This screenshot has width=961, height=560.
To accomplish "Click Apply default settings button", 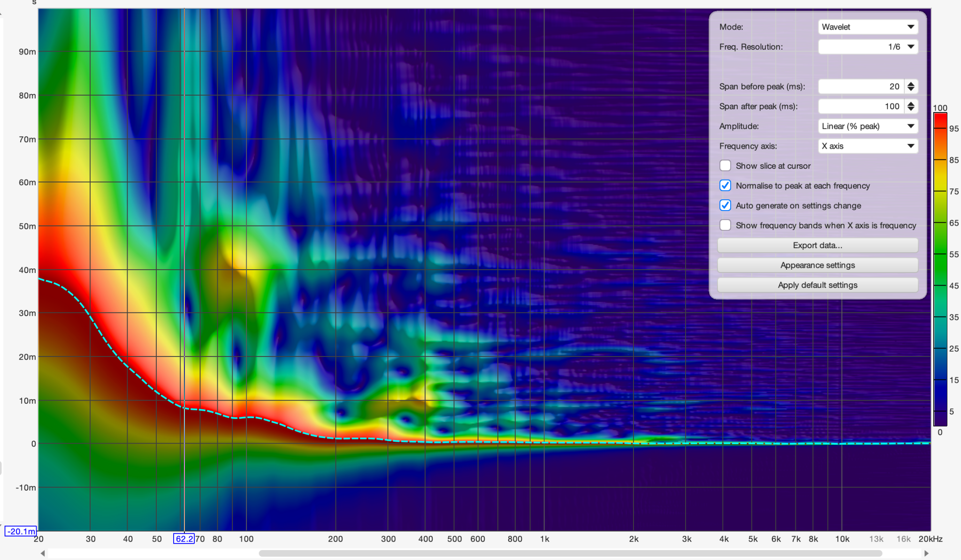I will click(x=817, y=285).
